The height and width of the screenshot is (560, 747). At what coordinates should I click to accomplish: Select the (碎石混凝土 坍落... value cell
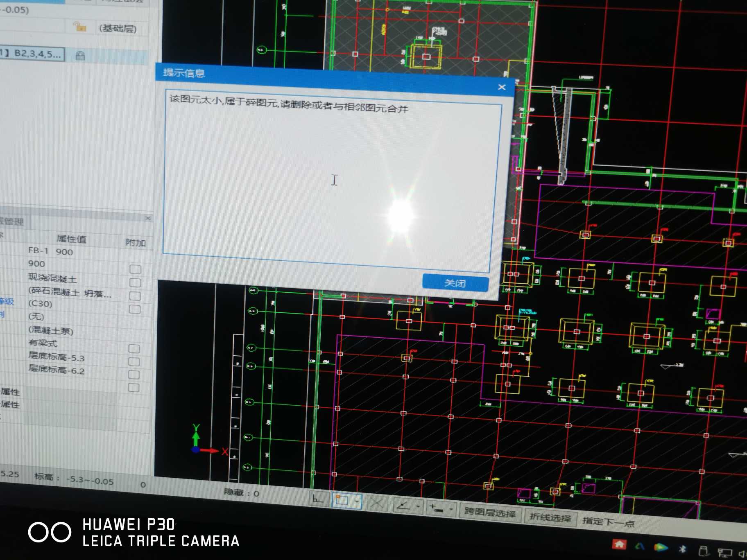72,292
